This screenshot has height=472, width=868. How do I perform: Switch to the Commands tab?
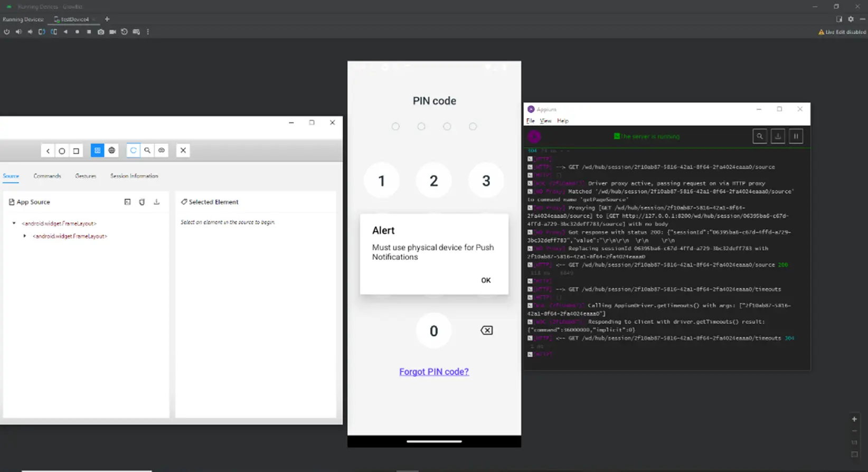pyautogui.click(x=47, y=176)
